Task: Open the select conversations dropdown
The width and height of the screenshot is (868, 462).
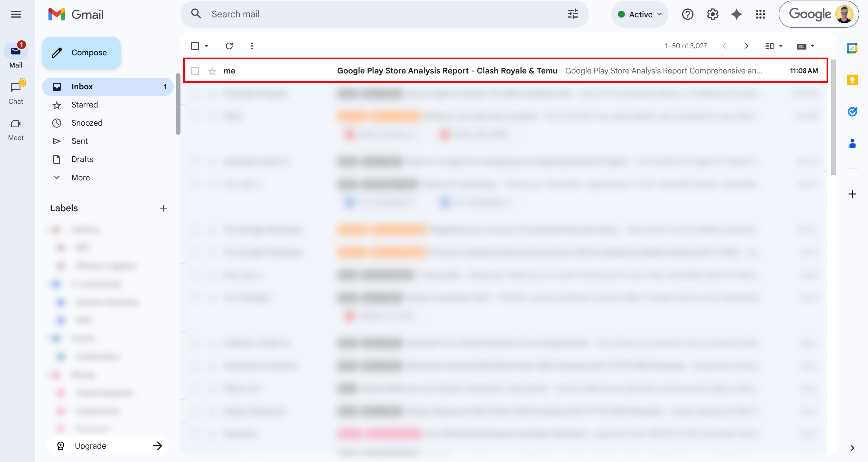Action: coord(206,46)
